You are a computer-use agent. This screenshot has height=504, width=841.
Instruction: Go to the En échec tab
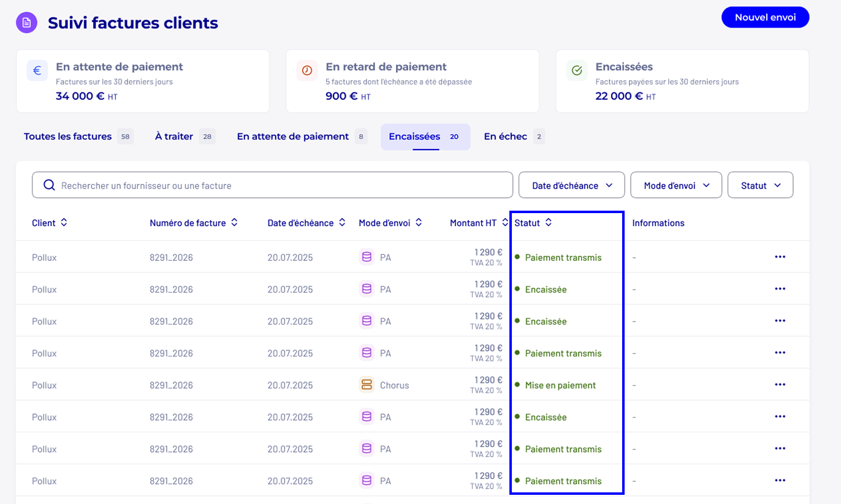point(514,137)
